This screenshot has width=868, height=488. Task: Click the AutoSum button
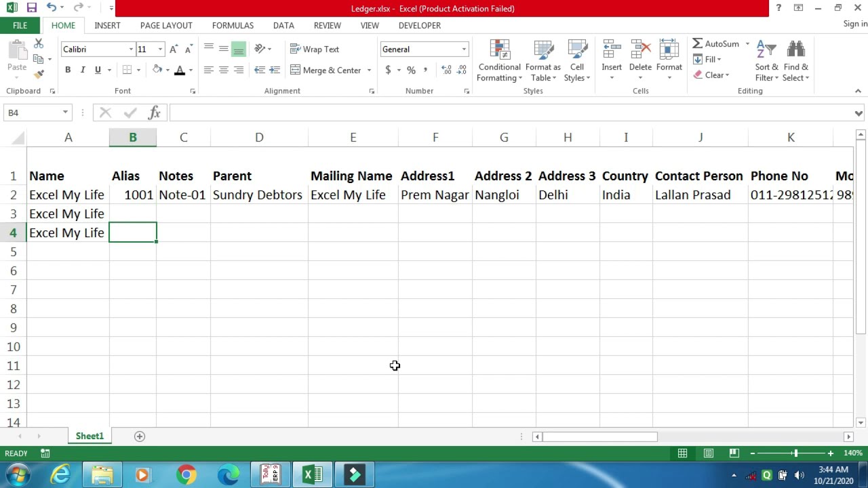pyautogui.click(x=716, y=43)
